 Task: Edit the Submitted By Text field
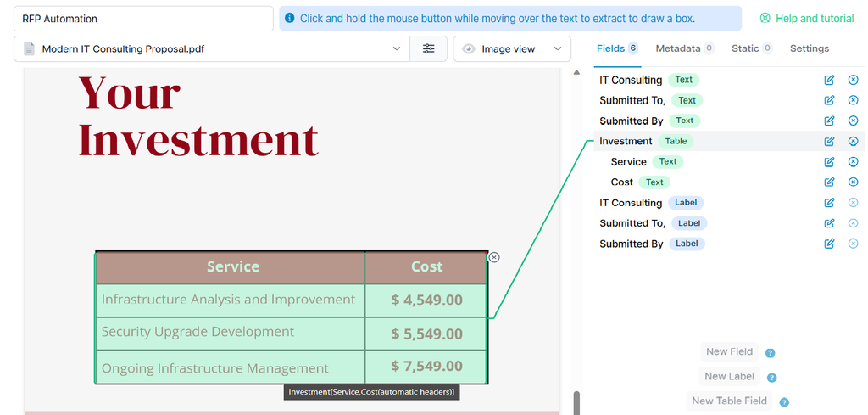click(x=829, y=121)
